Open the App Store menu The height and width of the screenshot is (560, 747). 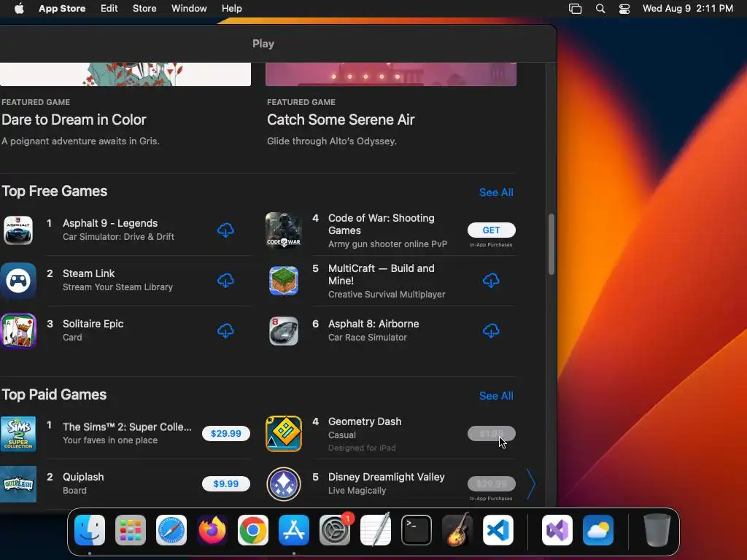click(x=62, y=9)
